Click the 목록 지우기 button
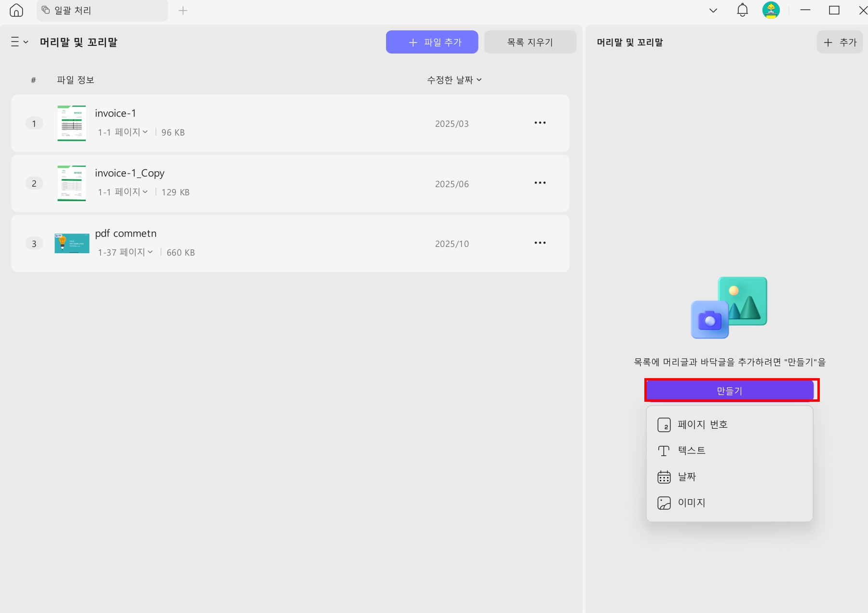This screenshot has width=868, height=613. click(530, 42)
